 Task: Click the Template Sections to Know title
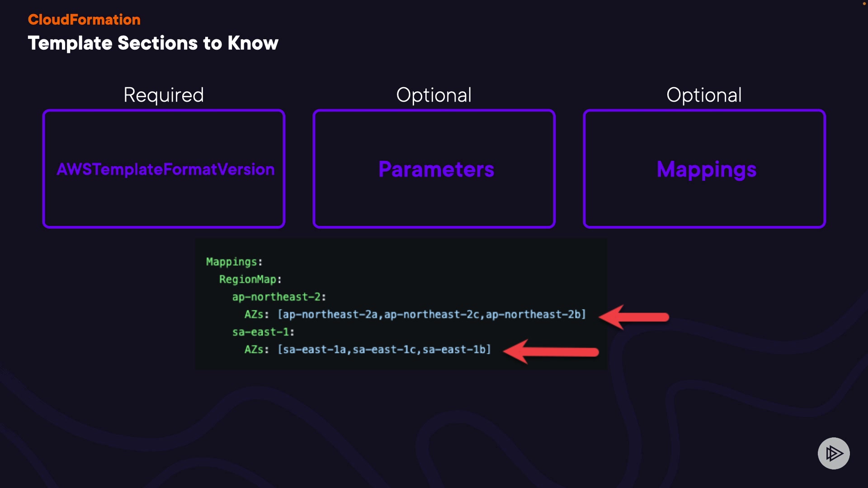[x=153, y=43]
